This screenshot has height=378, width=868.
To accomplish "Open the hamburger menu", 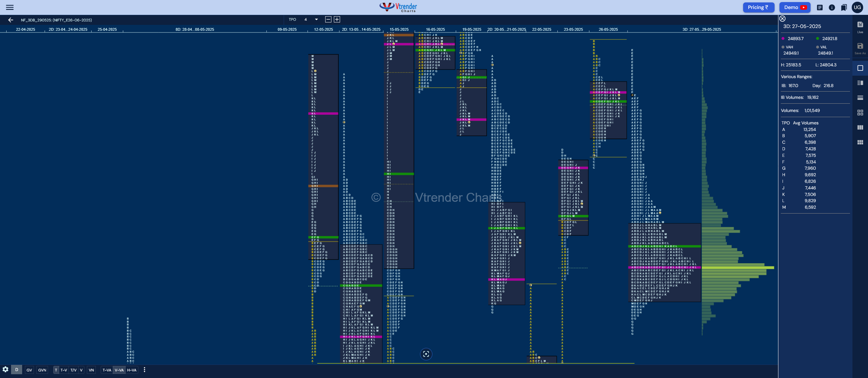I will click(x=10, y=7).
